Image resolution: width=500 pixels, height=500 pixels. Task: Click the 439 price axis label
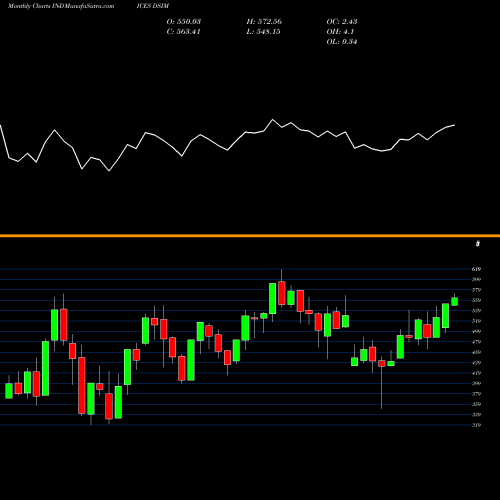coord(476,363)
